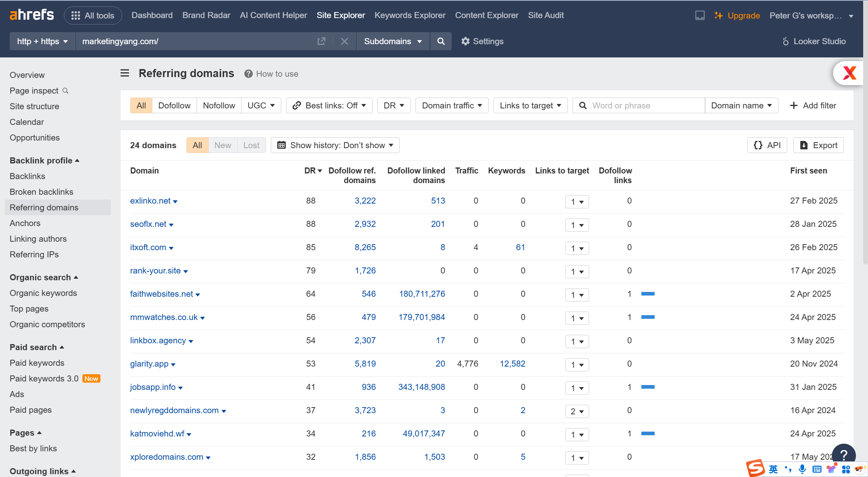
Task: Click the Export button
Action: click(819, 145)
